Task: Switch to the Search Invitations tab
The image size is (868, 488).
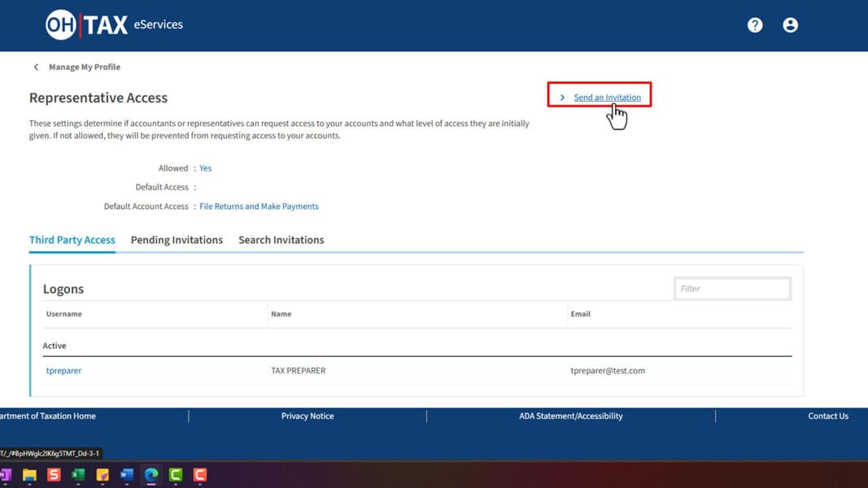Action: pos(281,240)
